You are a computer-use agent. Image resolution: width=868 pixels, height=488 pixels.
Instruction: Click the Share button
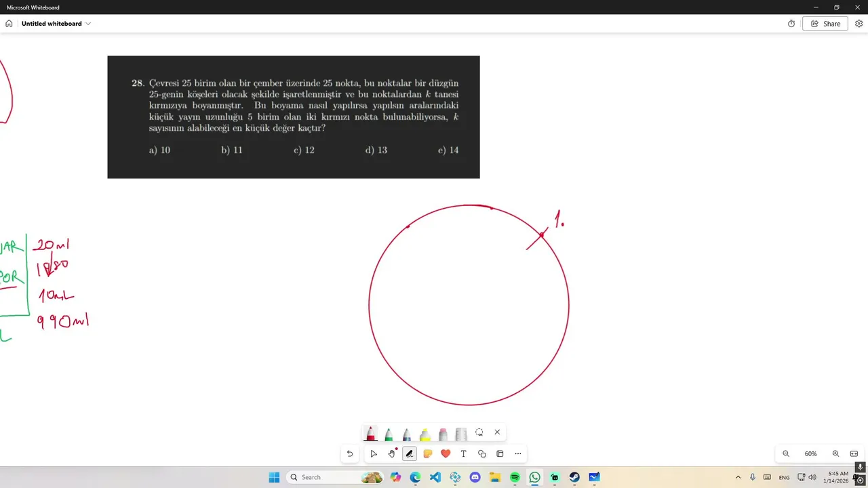click(825, 24)
